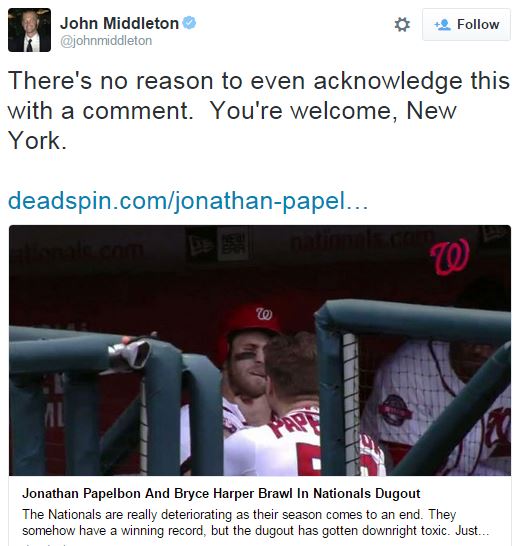This screenshot has height=546, width=521.
Task: Click the Follow button
Action: point(466,25)
